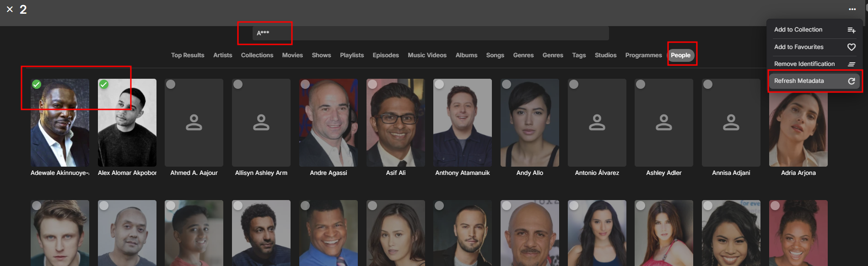
Task: Click the Alex Alomar Akpobome name label
Action: click(x=127, y=173)
